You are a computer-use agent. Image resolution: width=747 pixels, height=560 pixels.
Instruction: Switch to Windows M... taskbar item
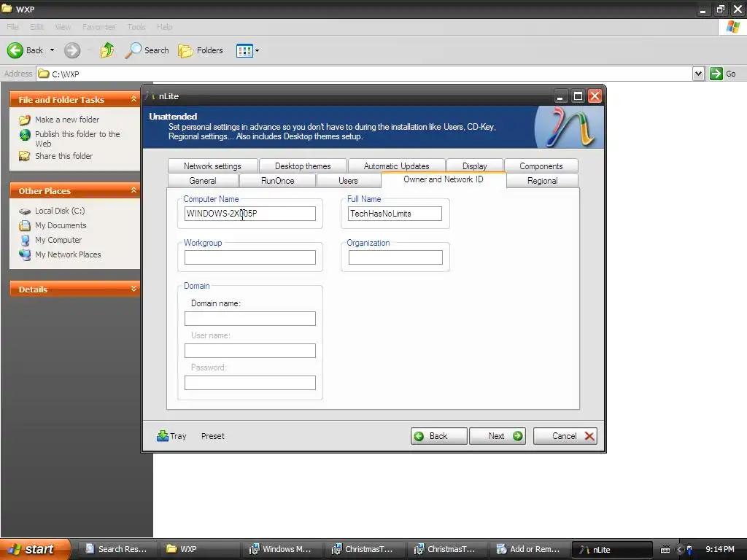pyautogui.click(x=282, y=549)
